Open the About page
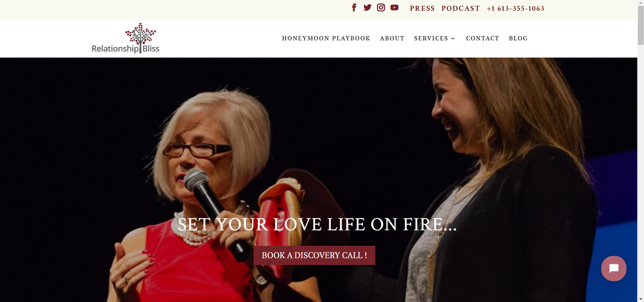This screenshot has height=302, width=644. (392, 38)
